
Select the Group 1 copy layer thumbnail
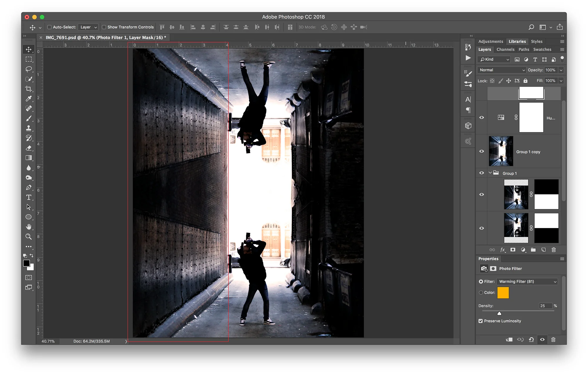(501, 151)
